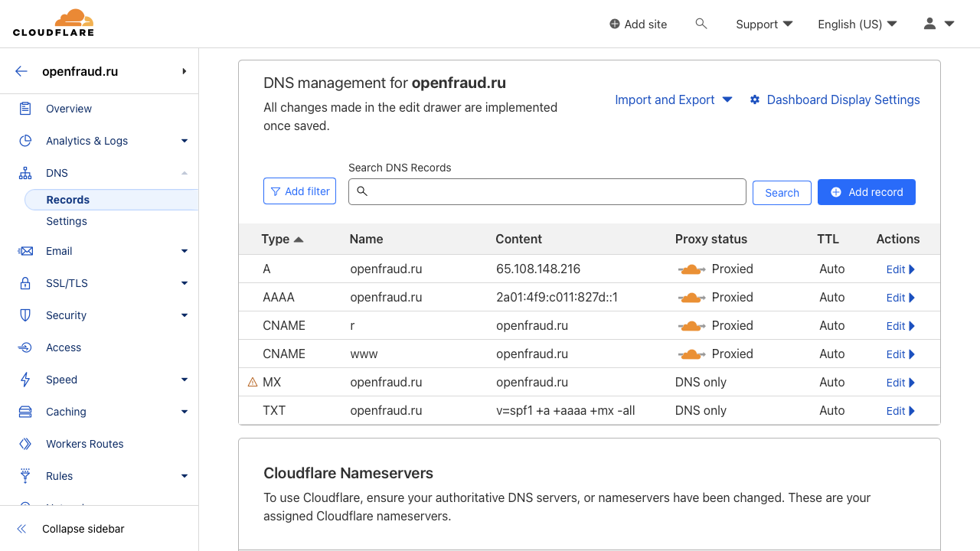
Task: Click the gear icon for Dashboard Display Settings
Action: pos(755,99)
